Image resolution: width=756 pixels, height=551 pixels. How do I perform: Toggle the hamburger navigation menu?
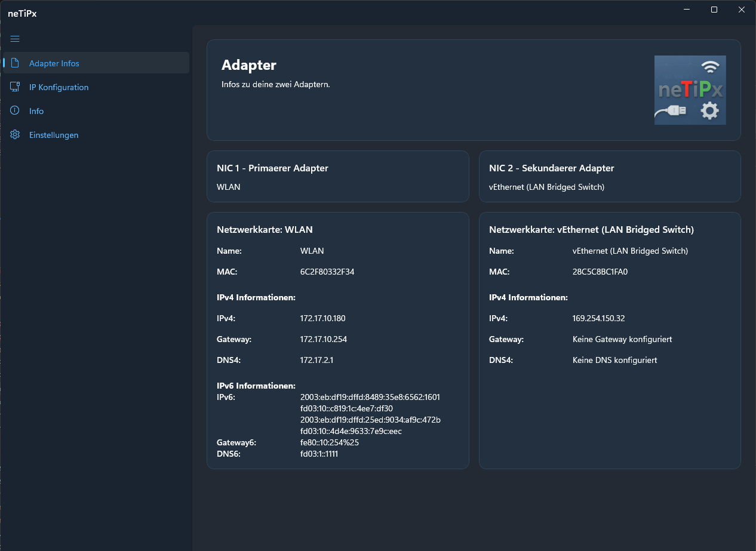[x=15, y=39]
